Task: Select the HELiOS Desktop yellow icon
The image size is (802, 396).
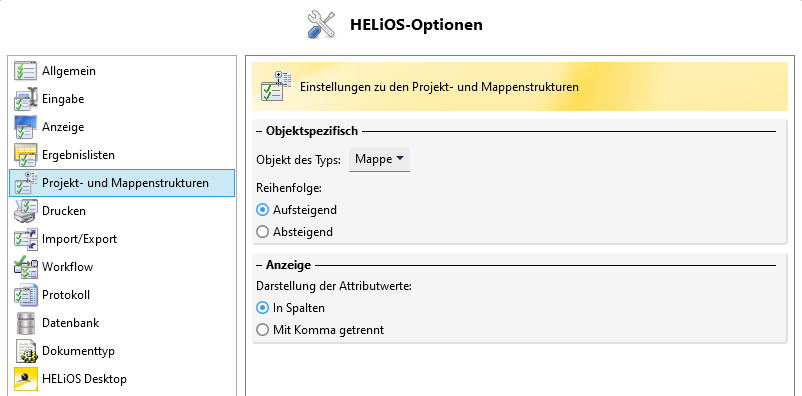Action: click(x=26, y=379)
